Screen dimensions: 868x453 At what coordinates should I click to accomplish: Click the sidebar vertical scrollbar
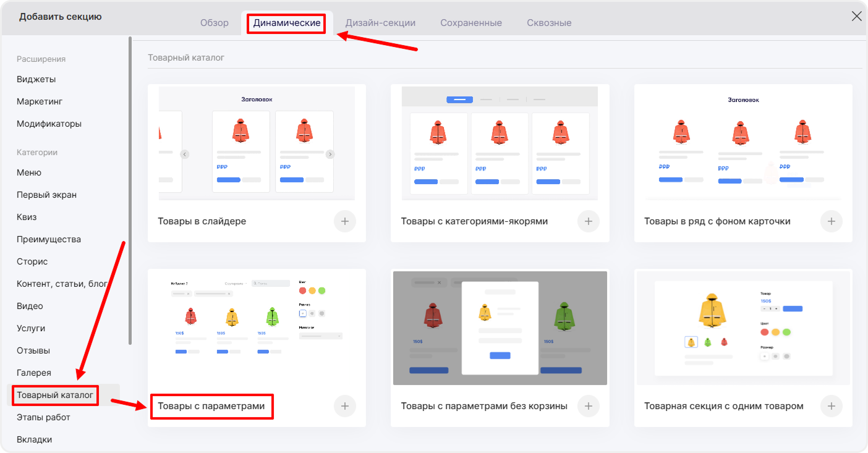[x=130, y=185]
